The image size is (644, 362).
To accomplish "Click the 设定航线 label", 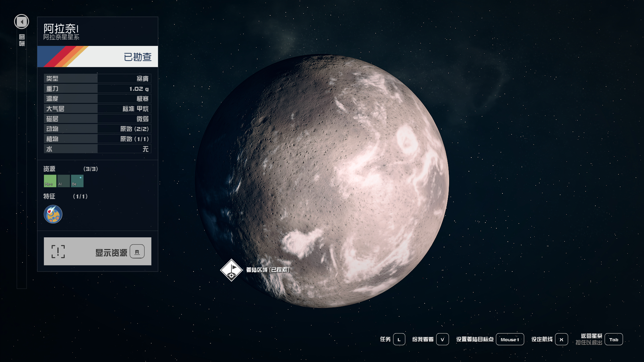I will (542, 339).
